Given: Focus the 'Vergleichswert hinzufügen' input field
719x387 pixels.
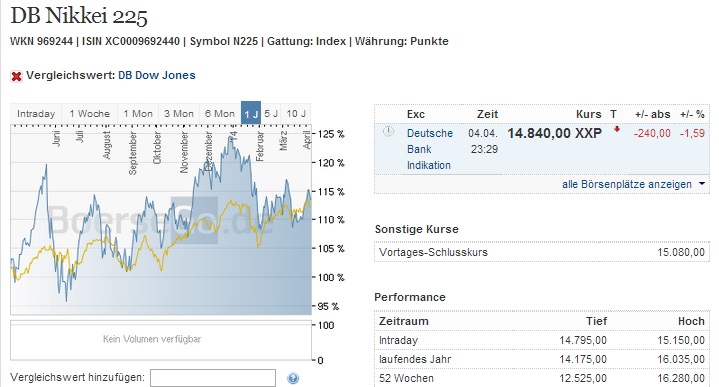Looking at the screenshot, I should pos(213,378).
